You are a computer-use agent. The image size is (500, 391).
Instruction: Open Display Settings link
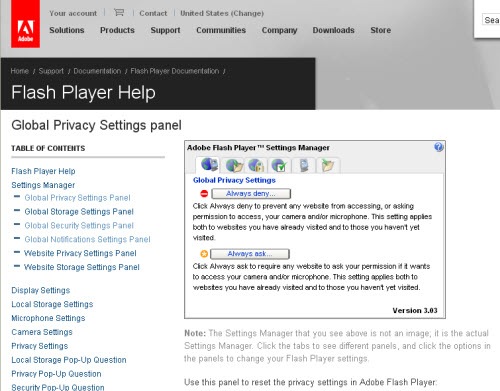(x=41, y=290)
